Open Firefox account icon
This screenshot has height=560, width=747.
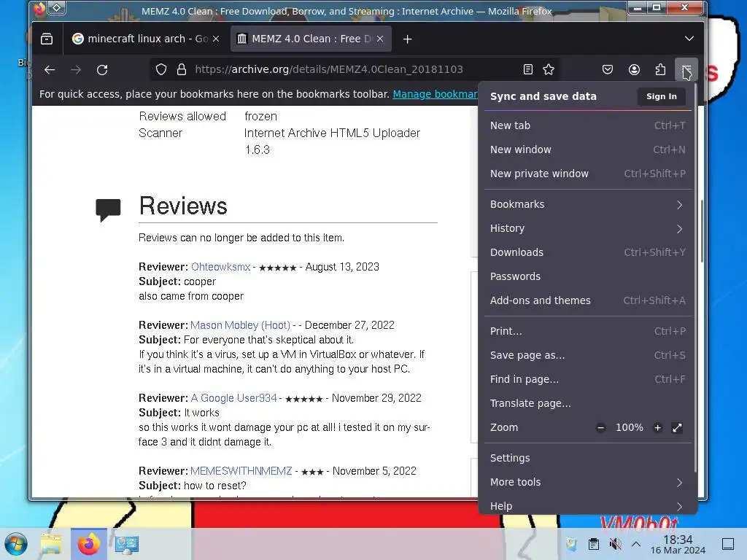[x=634, y=69]
